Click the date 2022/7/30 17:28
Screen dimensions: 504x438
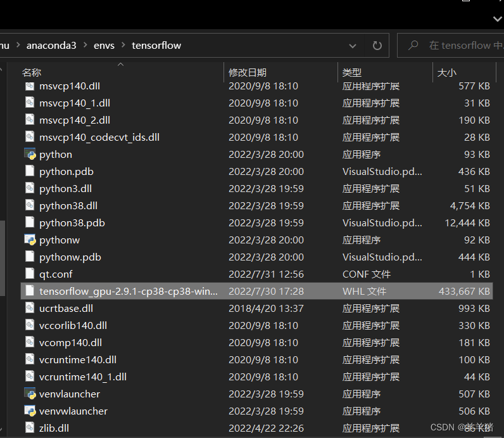coord(266,291)
